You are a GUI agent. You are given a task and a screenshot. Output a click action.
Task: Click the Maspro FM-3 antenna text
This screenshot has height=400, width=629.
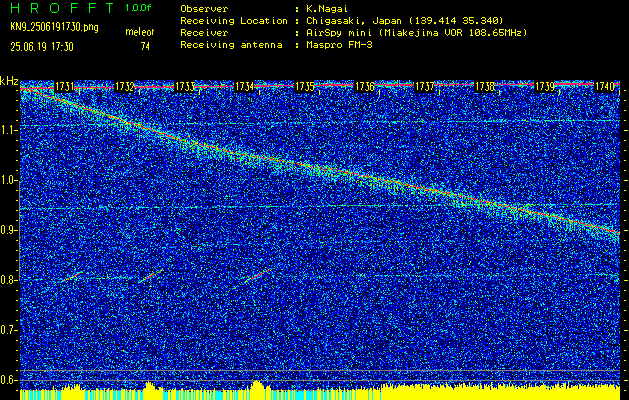[x=339, y=45]
